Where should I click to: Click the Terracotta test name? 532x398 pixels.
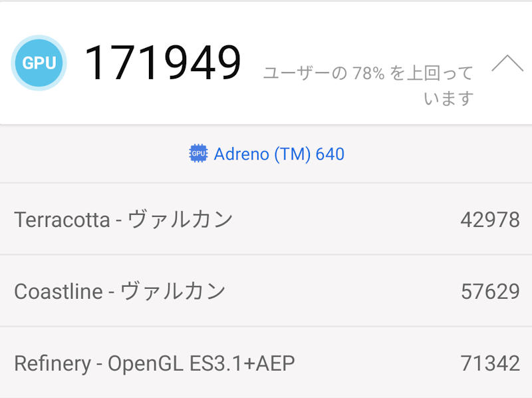pyautogui.click(x=62, y=219)
